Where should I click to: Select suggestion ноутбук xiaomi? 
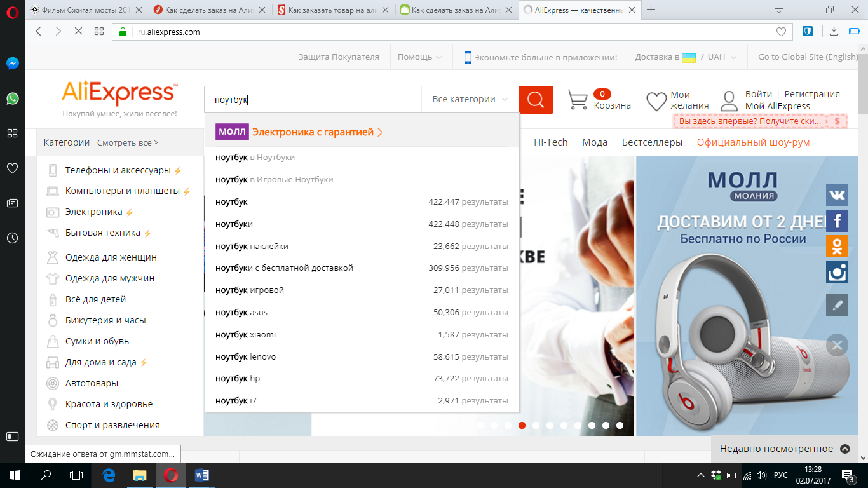(362, 334)
